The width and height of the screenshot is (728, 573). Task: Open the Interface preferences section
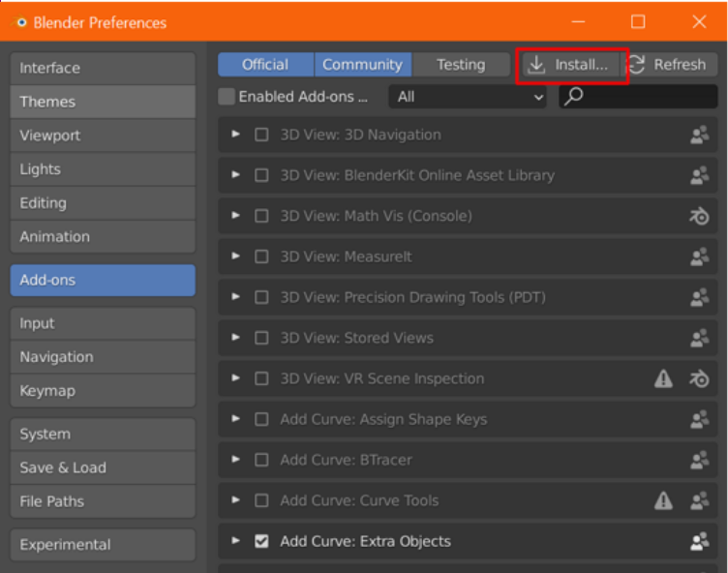(x=103, y=69)
